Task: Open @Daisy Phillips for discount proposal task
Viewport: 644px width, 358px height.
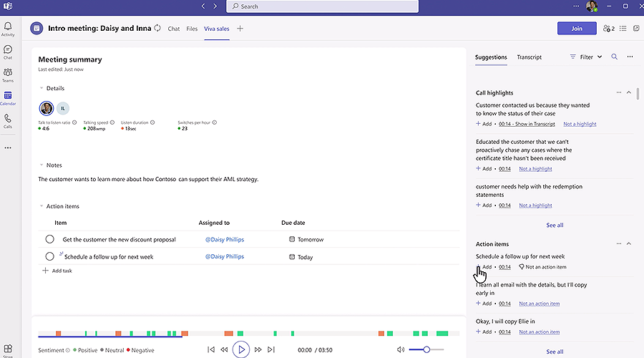Action: coord(225,239)
